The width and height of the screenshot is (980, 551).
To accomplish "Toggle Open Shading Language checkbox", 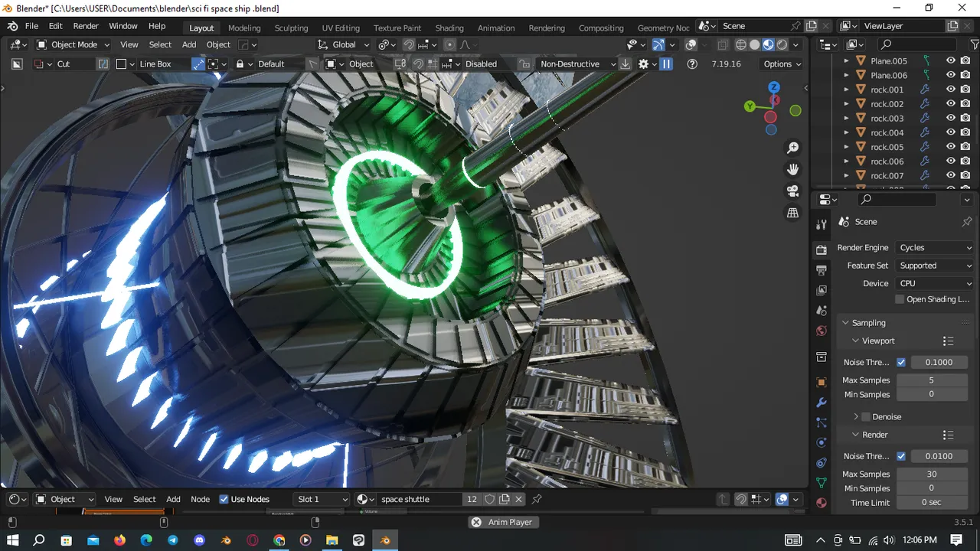I will pyautogui.click(x=900, y=299).
